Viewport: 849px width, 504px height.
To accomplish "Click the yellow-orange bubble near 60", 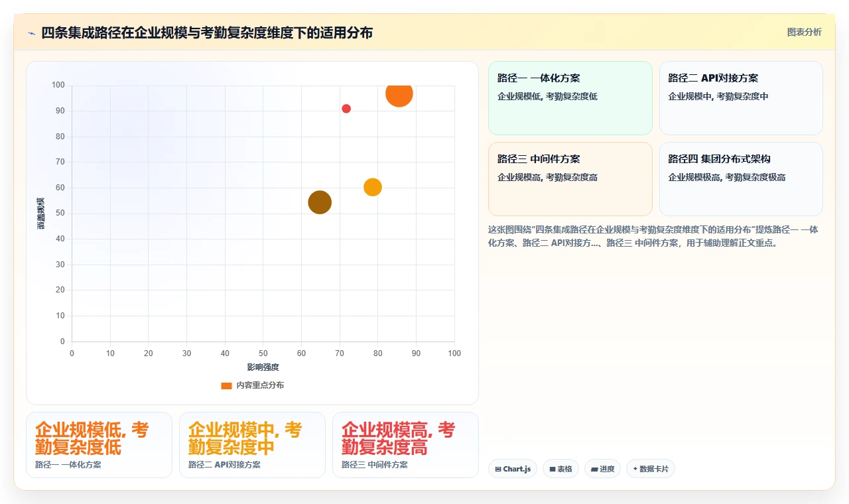I will pyautogui.click(x=373, y=188).
